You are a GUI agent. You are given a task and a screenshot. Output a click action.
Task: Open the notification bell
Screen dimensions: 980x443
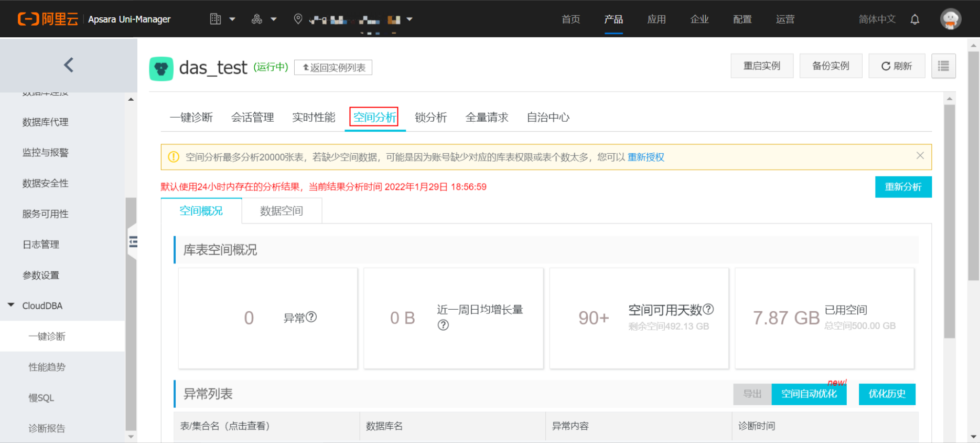coord(915,19)
